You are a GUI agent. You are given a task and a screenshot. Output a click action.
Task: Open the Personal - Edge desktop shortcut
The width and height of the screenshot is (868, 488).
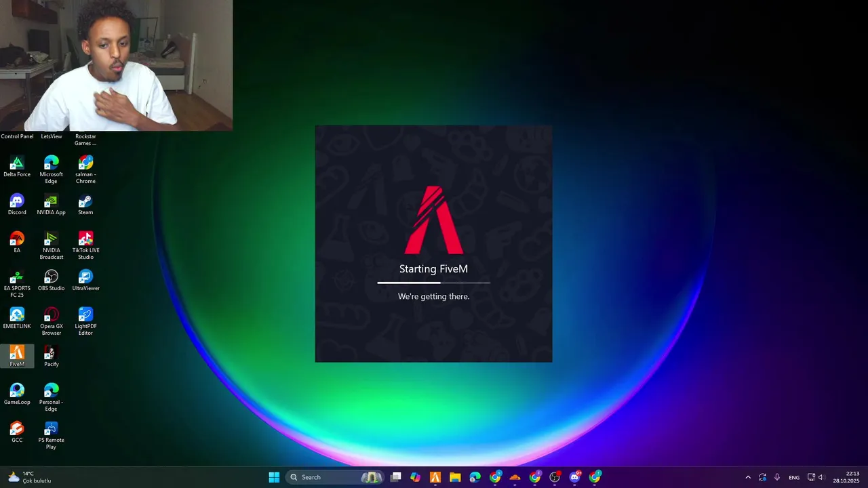[x=52, y=398]
